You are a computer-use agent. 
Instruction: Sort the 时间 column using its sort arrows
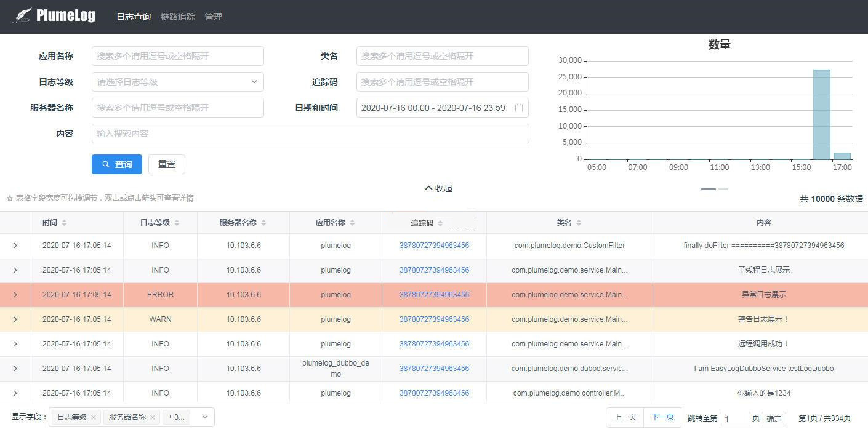63,222
